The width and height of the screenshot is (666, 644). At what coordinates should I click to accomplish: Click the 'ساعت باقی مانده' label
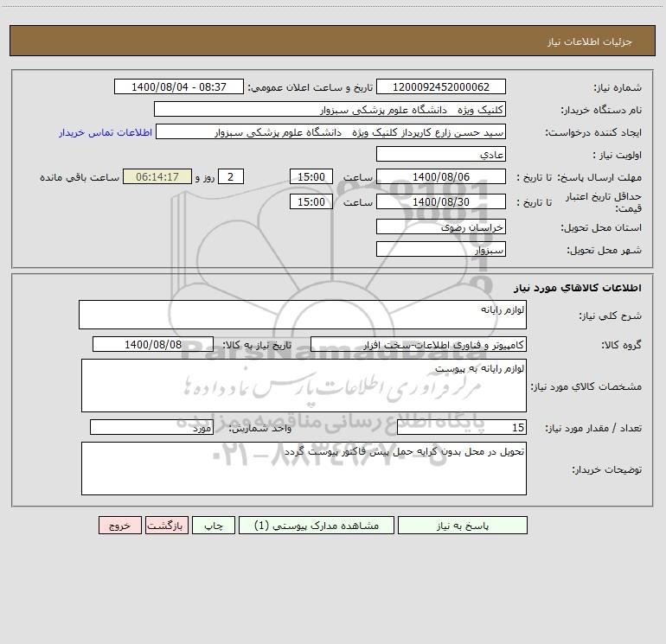pos(80,177)
